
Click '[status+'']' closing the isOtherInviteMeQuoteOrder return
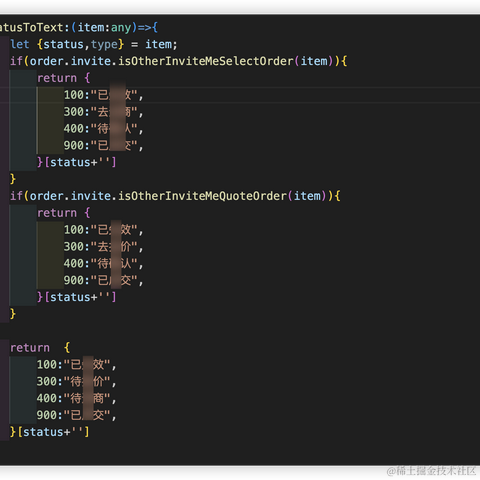point(80,297)
